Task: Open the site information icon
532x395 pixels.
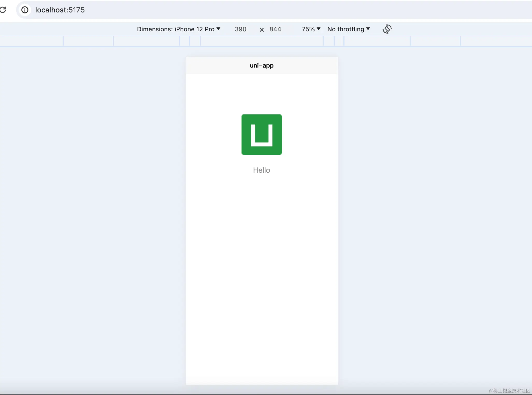Action: pos(25,10)
